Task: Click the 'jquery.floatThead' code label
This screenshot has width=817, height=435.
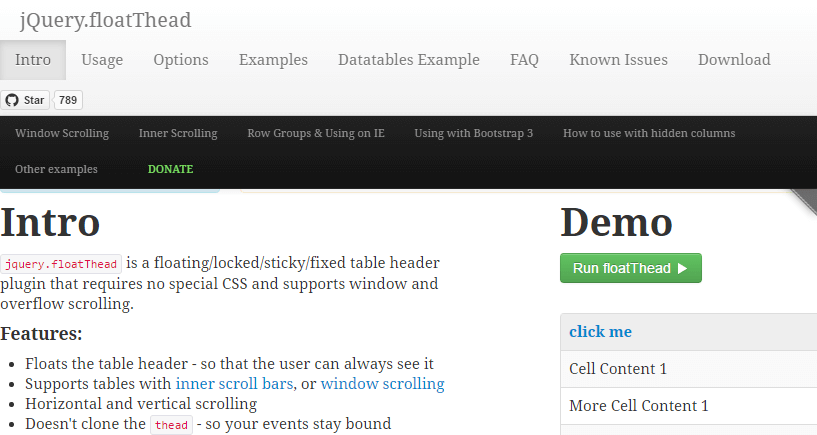Action: pos(61,264)
